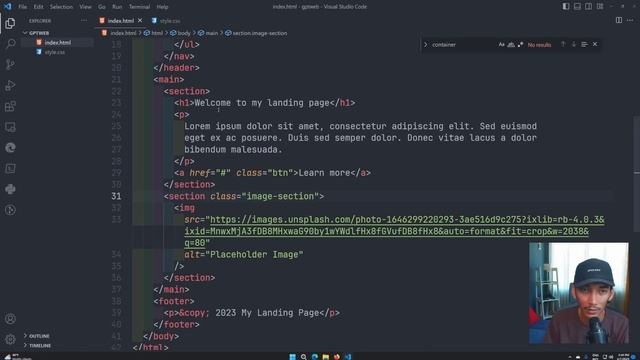Click 'Welcome to my landing page' text
640x360 pixels.
pyautogui.click(x=262, y=103)
